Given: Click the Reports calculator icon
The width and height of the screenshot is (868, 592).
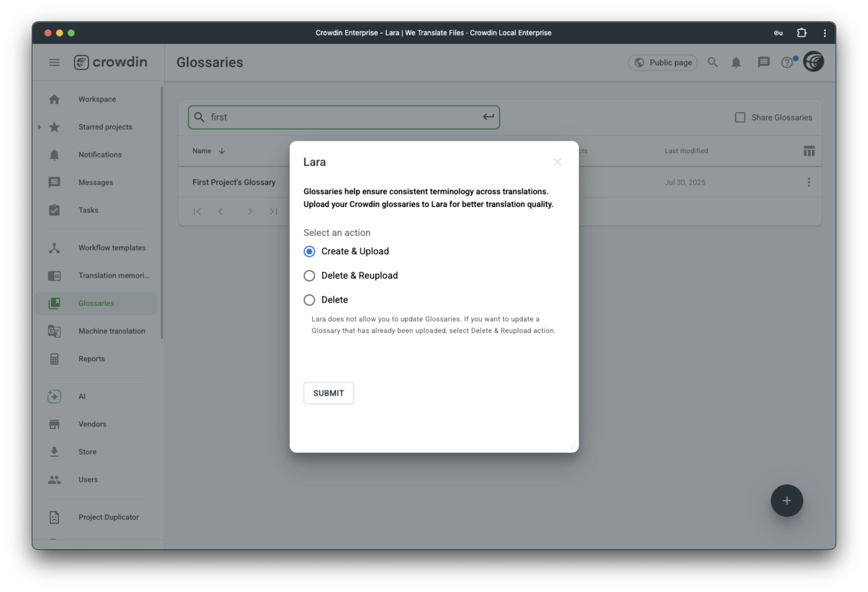Looking at the screenshot, I should tap(54, 358).
